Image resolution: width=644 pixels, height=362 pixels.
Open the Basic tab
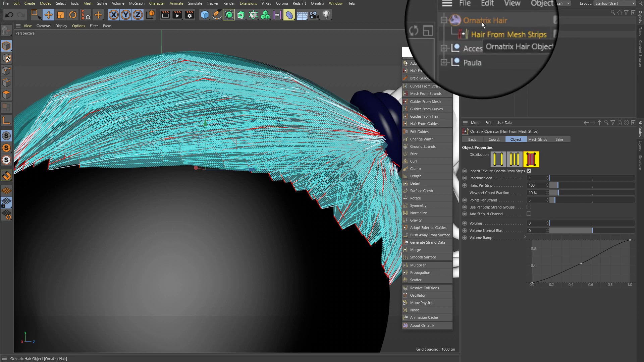pos(472,139)
